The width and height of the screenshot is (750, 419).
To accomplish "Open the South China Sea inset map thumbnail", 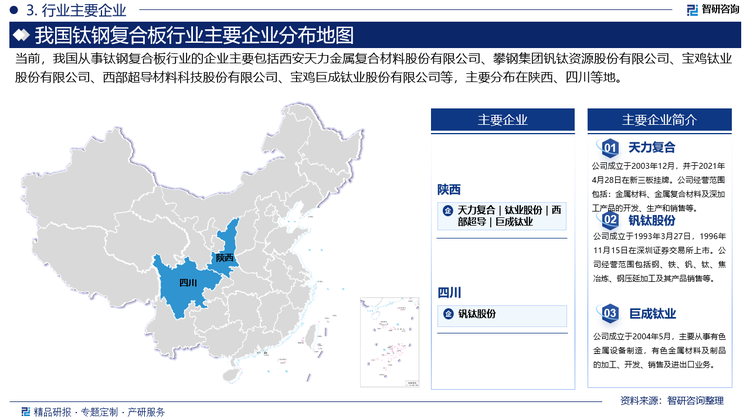I will (389, 342).
